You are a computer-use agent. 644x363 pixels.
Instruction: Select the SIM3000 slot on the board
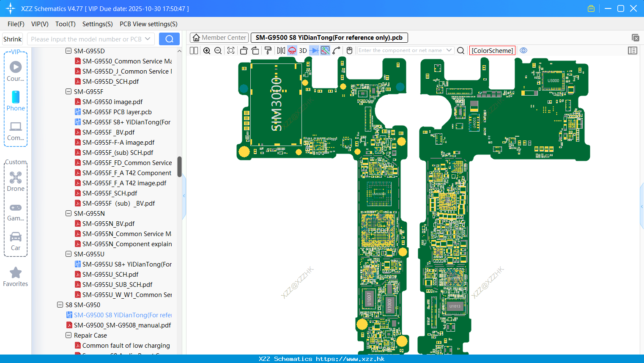tap(276, 104)
